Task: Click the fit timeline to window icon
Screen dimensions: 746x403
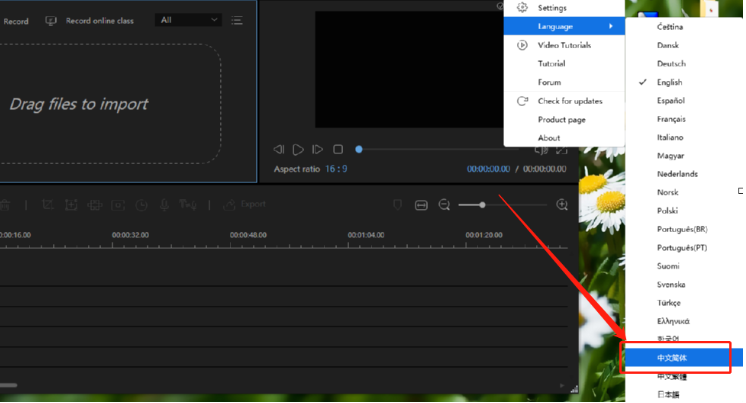Action: pyautogui.click(x=421, y=205)
